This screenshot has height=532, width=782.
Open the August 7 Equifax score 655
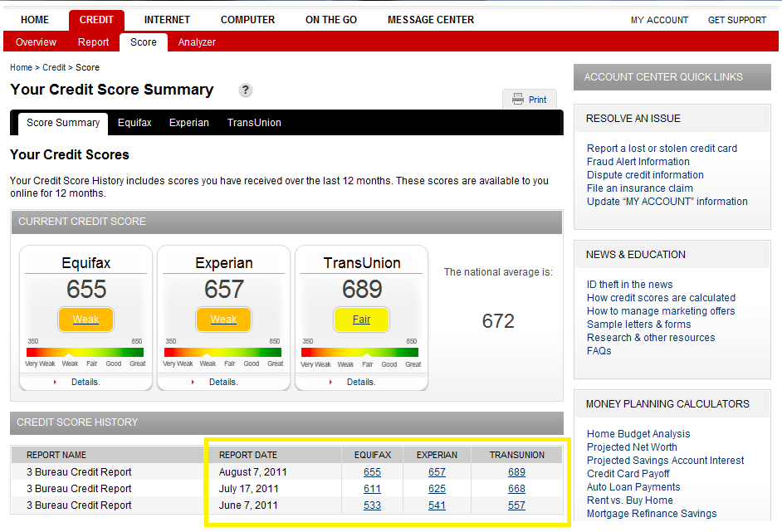click(x=372, y=472)
